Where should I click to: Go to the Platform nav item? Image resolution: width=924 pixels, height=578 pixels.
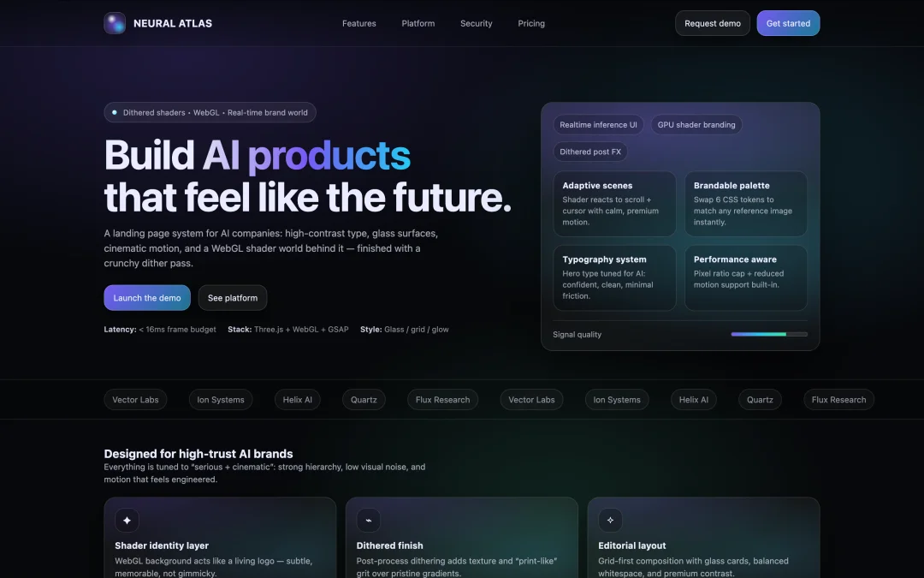(x=418, y=24)
